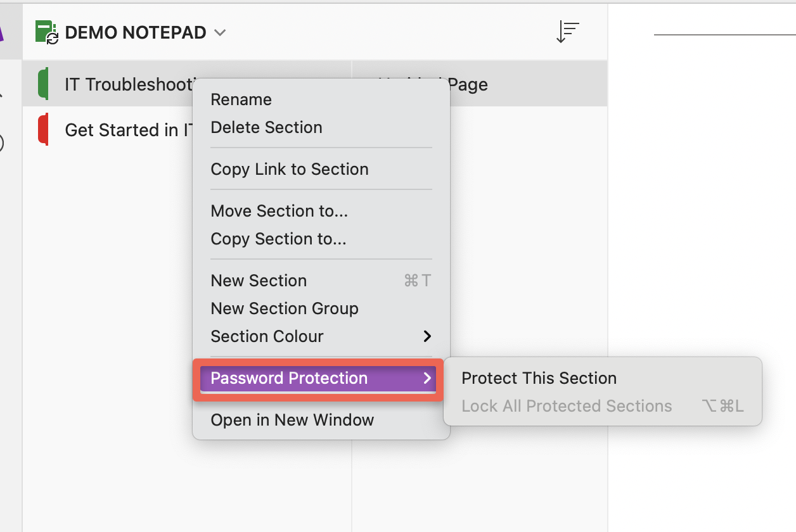Choose Delete Section from the menu

tap(266, 127)
